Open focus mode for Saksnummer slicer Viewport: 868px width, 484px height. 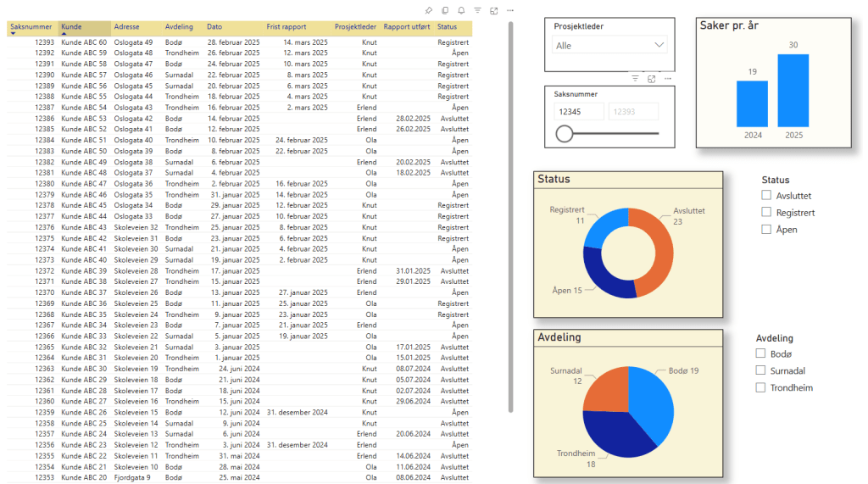point(651,79)
